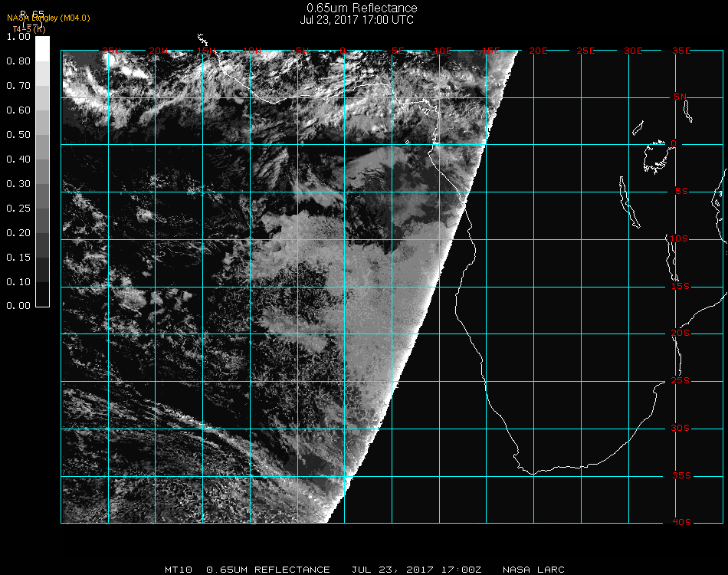Click the grayscale reflectance color bar

pyautogui.click(x=42, y=172)
